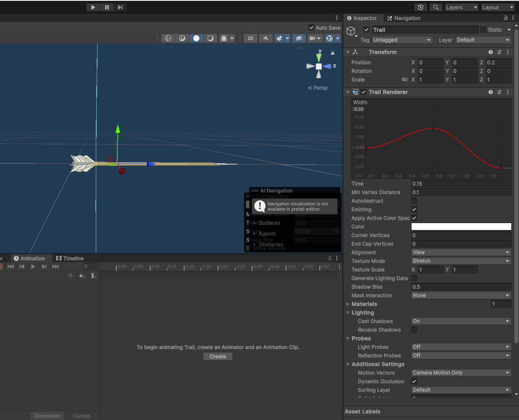Open Transform presets slider icon
This screenshot has height=420, width=519.
coord(499,52)
